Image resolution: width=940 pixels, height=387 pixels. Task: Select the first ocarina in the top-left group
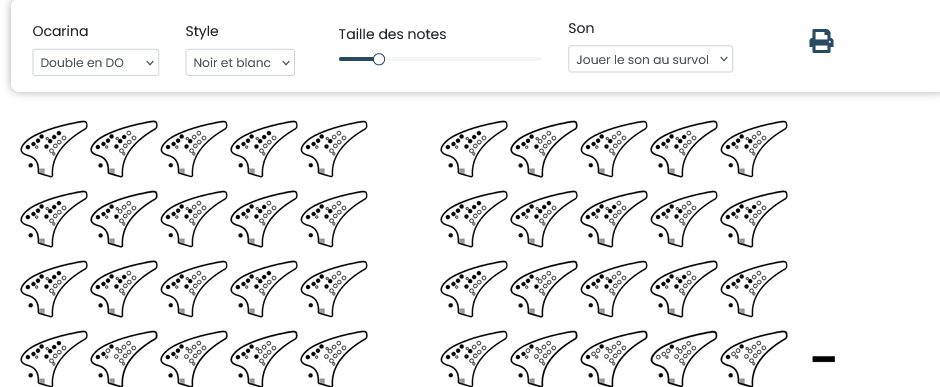pyautogui.click(x=54, y=149)
